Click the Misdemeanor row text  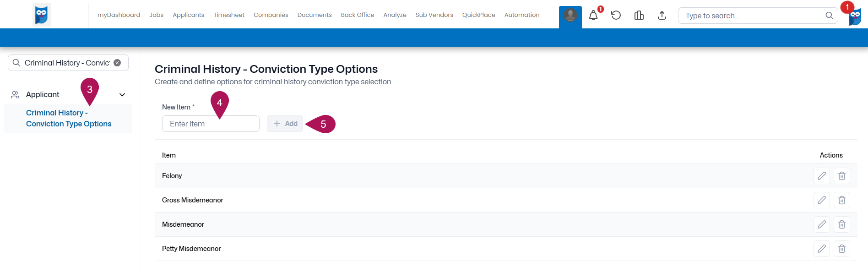pyautogui.click(x=183, y=224)
